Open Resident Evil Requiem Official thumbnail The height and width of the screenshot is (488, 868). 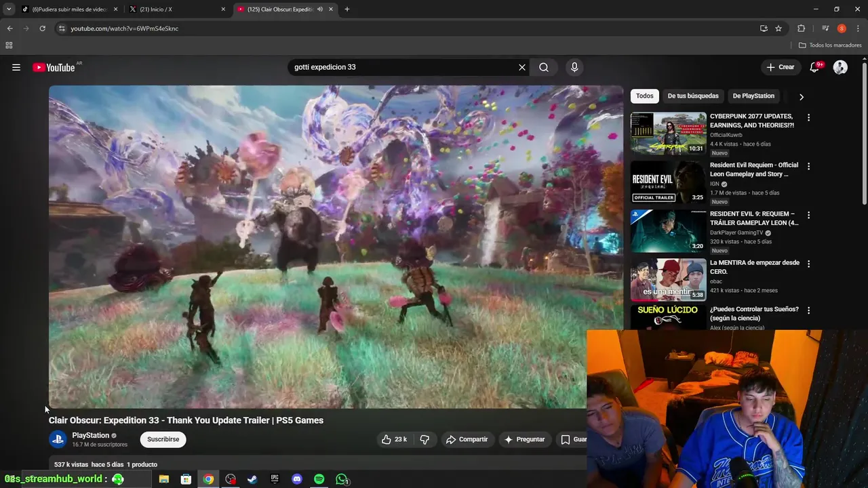click(669, 182)
